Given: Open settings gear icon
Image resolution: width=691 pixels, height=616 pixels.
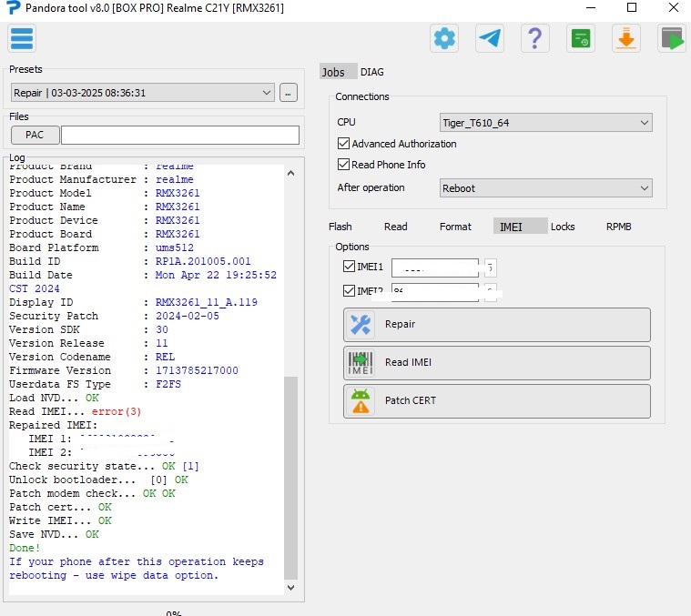Looking at the screenshot, I should point(444,39).
